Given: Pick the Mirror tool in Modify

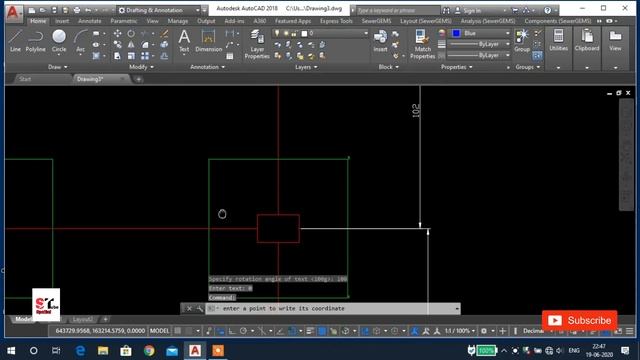Looking at the screenshot, I should coord(131,44).
